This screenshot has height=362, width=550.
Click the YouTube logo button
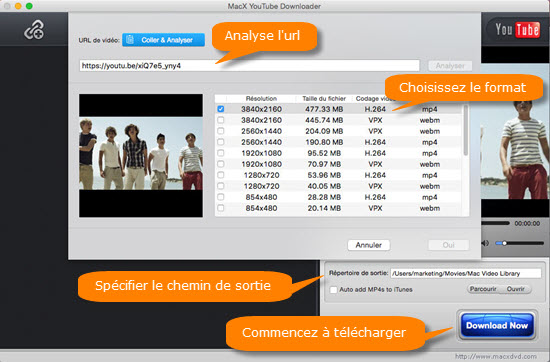(x=517, y=30)
